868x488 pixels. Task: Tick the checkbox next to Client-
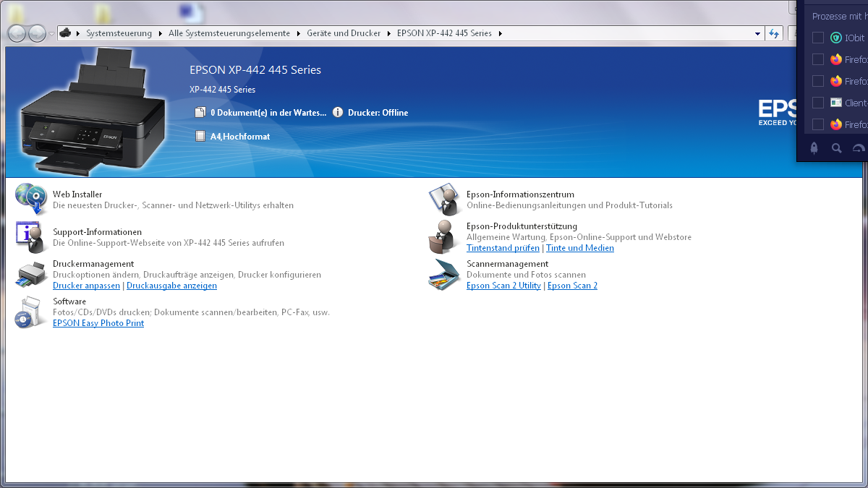(818, 103)
